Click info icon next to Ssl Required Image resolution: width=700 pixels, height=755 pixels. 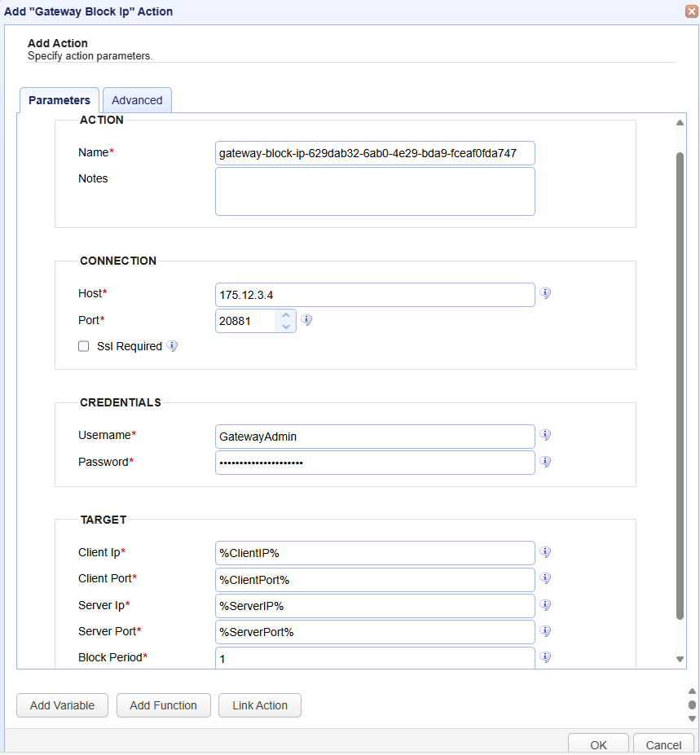pos(172,346)
